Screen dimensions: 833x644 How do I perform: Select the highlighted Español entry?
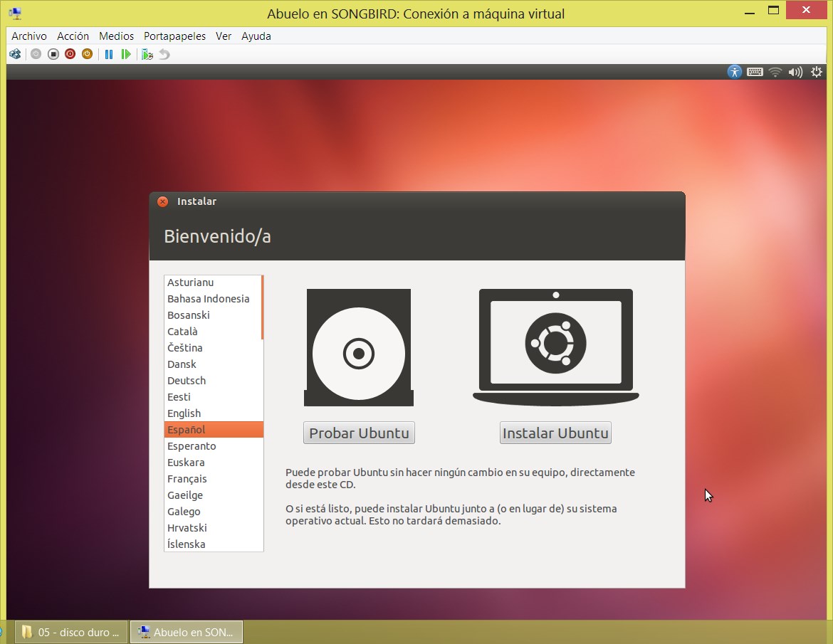click(214, 430)
